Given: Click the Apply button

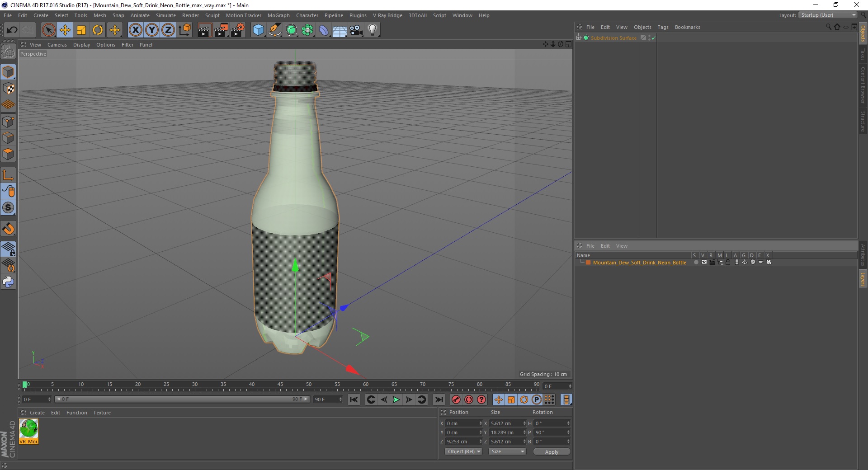Looking at the screenshot, I should click(x=552, y=452).
